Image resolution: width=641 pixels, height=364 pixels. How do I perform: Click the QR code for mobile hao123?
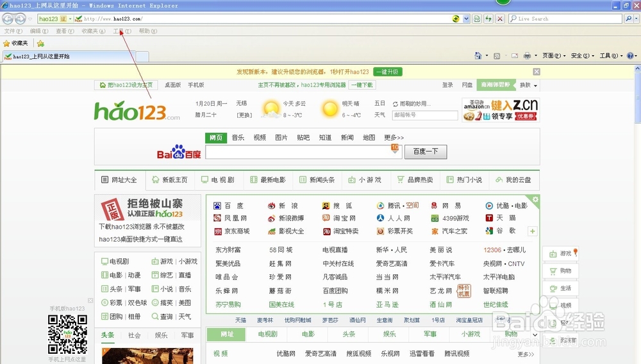click(67, 334)
